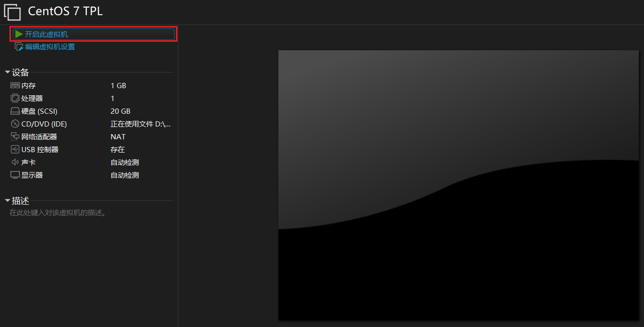Click the CentOS 7 TPL title
The width and height of the screenshot is (644, 327).
pyautogui.click(x=65, y=11)
